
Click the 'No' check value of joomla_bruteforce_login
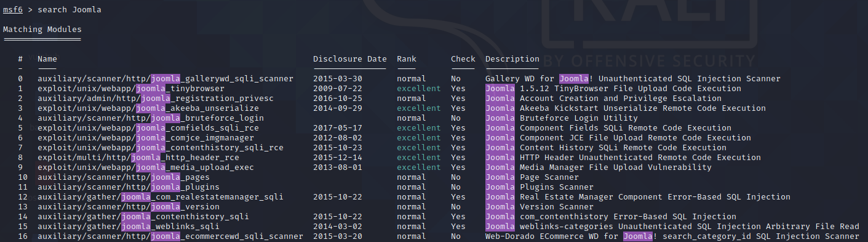[456, 118]
